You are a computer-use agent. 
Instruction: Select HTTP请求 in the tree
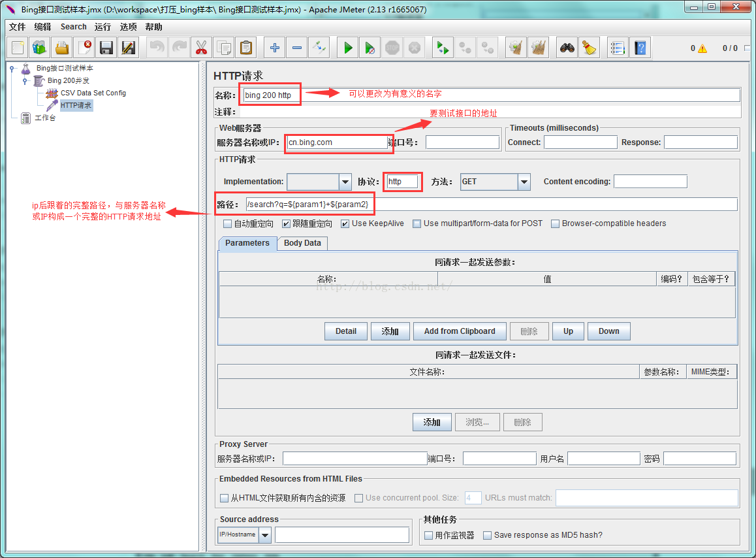(x=76, y=105)
